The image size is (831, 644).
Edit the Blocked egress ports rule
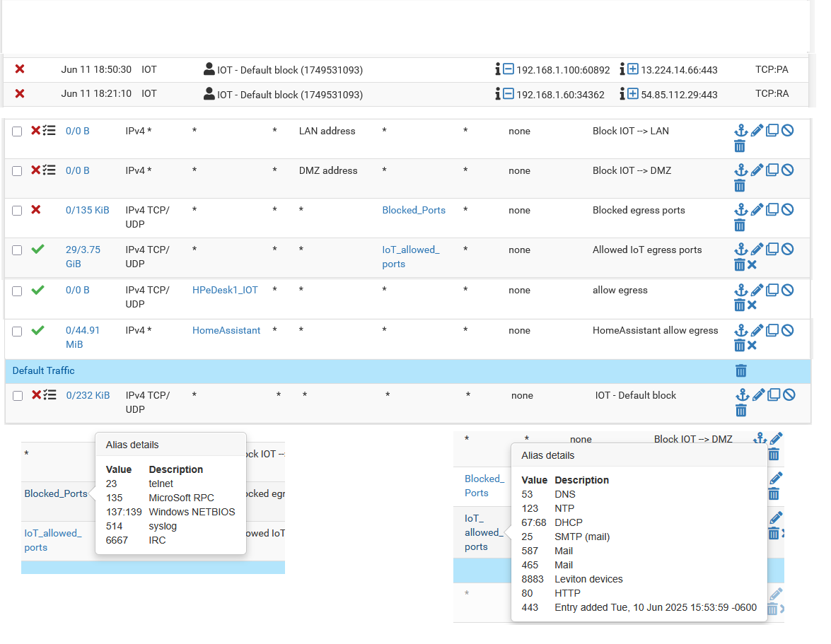click(x=757, y=210)
